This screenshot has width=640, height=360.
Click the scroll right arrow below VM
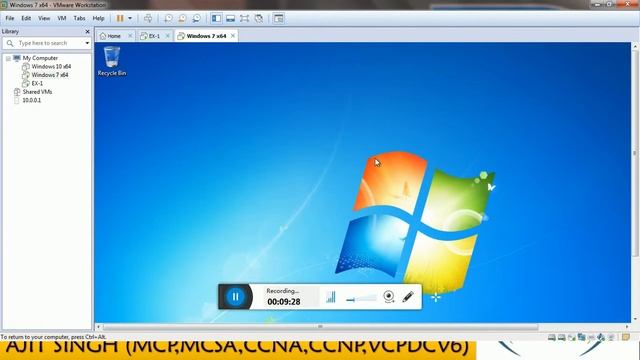tap(627, 327)
